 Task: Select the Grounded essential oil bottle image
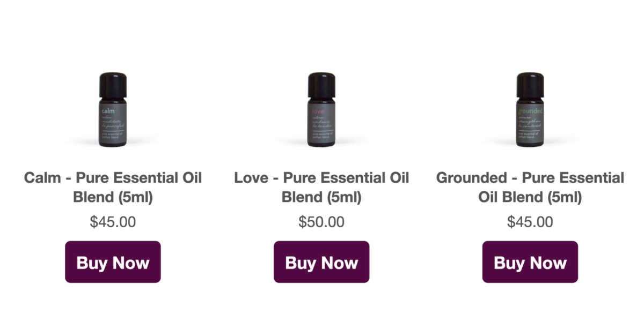point(530,110)
